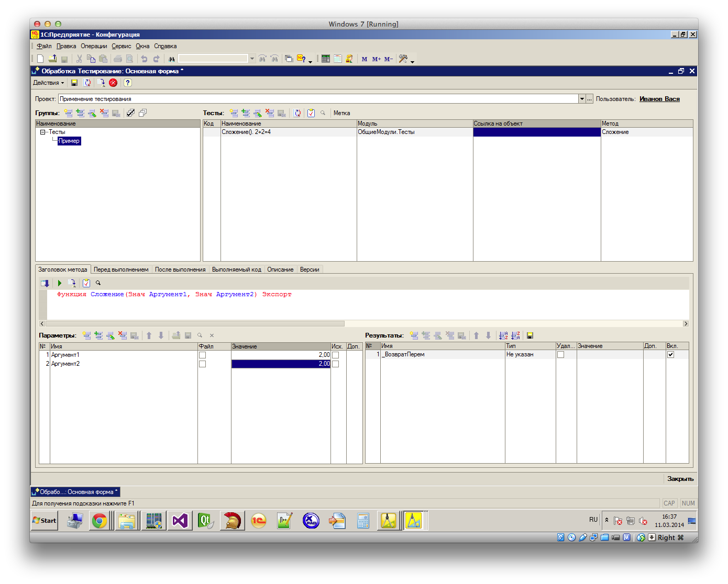This screenshot has width=728, height=584.
Task: Run the method with green play icon
Action: pos(60,283)
